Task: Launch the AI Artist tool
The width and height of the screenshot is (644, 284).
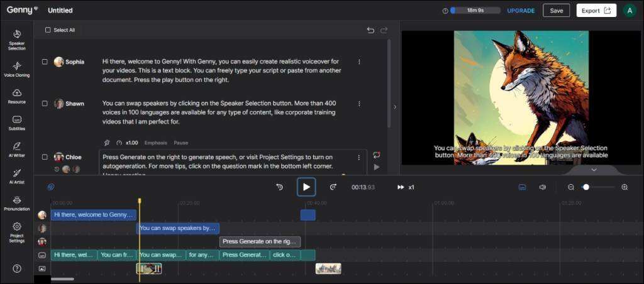Action: pos(17,175)
